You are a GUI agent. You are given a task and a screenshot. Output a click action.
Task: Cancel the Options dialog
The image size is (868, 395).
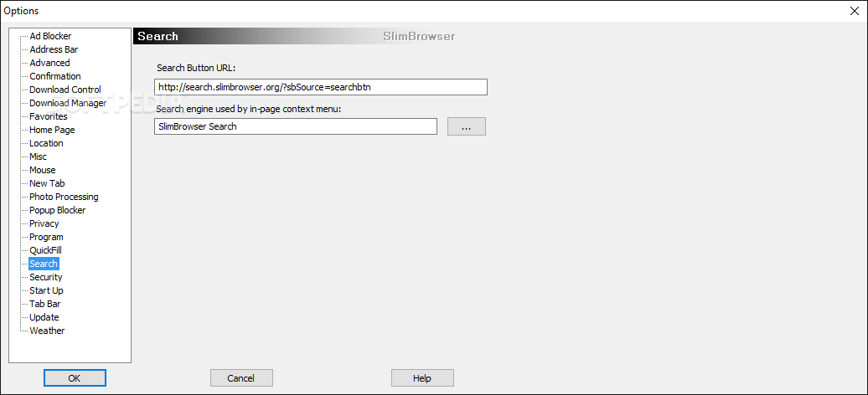coord(241,378)
